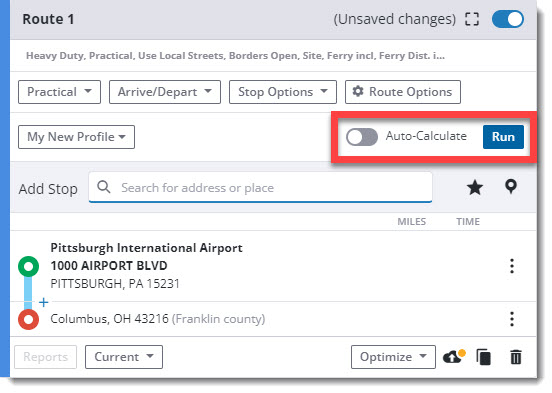Viewport: 552px width, 393px height.
Task: Expand the Arrive/Depart dropdown
Action: (165, 92)
